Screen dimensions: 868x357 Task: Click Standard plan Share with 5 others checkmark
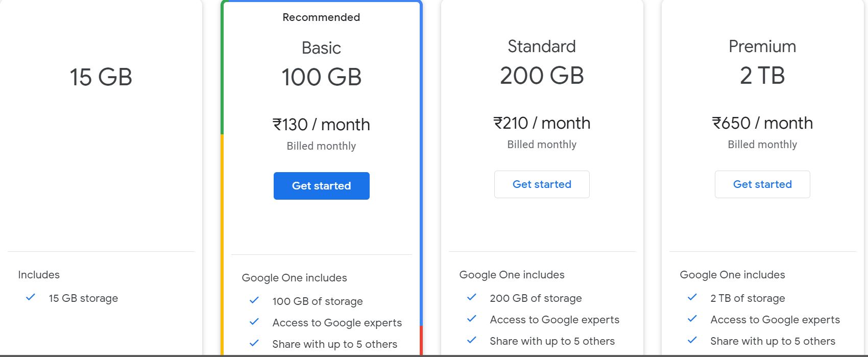point(472,340)
